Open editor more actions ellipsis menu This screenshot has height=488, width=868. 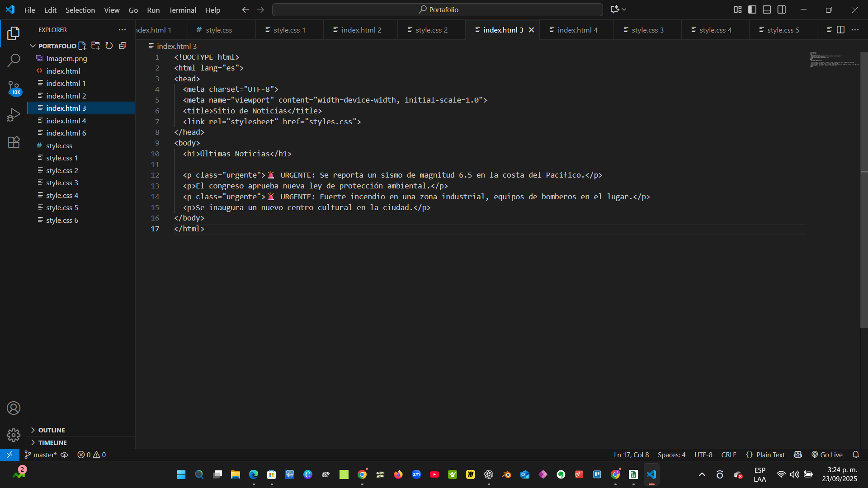(x=855, y=30)
